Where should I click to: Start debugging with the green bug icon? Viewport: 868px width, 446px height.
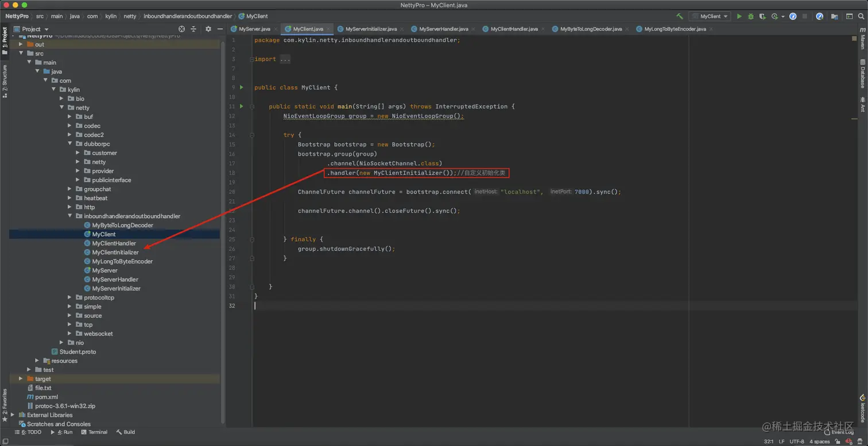pyautogui.click(x=751, y=17)
